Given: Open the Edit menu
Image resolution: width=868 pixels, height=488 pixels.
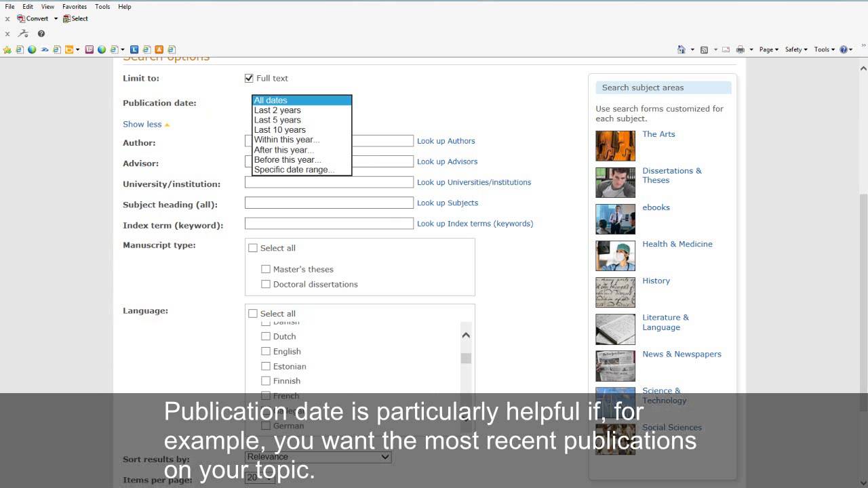Looking at the screenshot, I should [x=28, y=7].
